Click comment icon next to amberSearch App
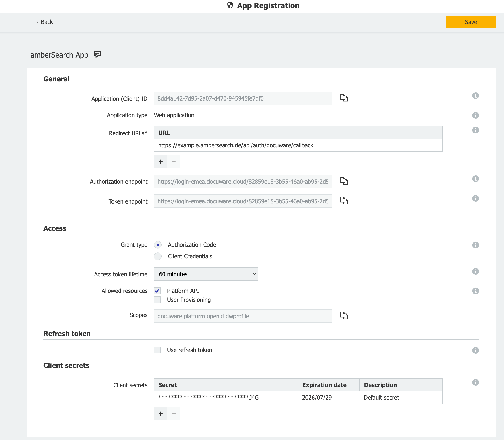Screen dimensions: 504x440 (x=98, y=54)
